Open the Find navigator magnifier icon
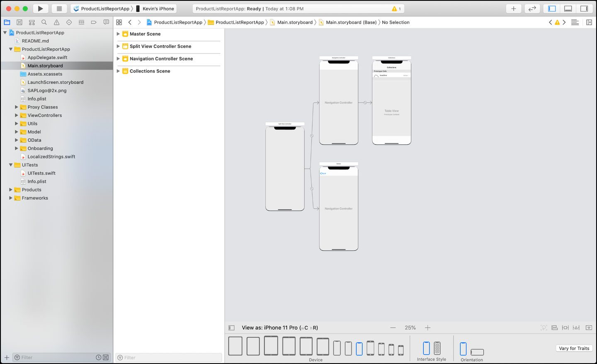This screenshot has width=597, height=364. pos(44,22)
